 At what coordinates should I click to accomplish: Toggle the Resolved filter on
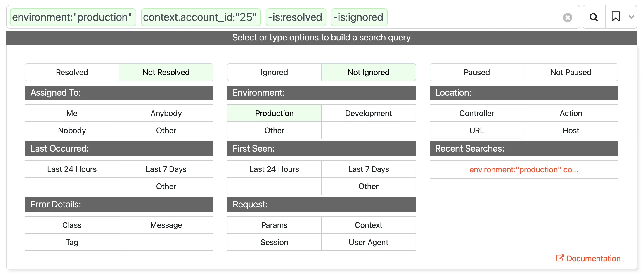click(x=72, y=72)
